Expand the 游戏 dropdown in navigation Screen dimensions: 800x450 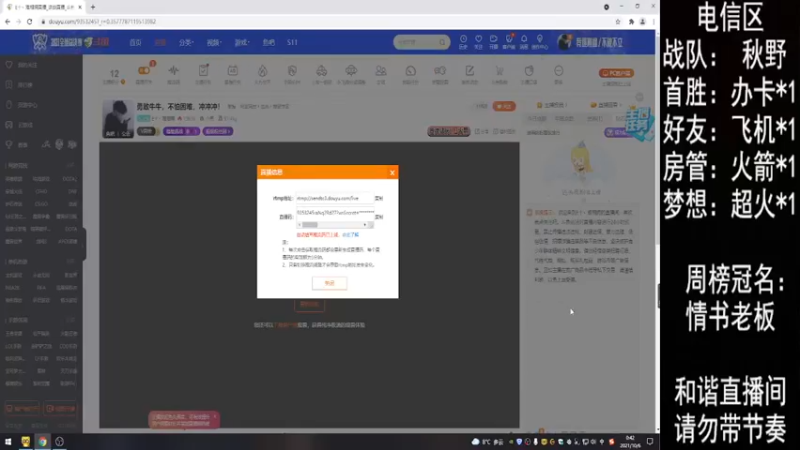(241, 42)
